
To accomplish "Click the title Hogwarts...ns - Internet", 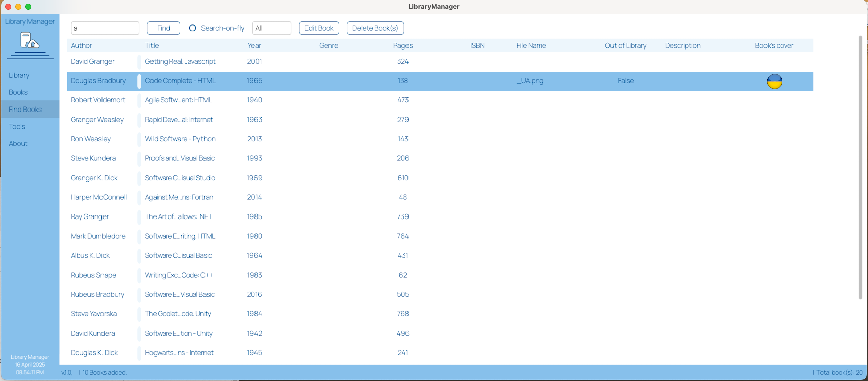I will click(x=179, y=353).
